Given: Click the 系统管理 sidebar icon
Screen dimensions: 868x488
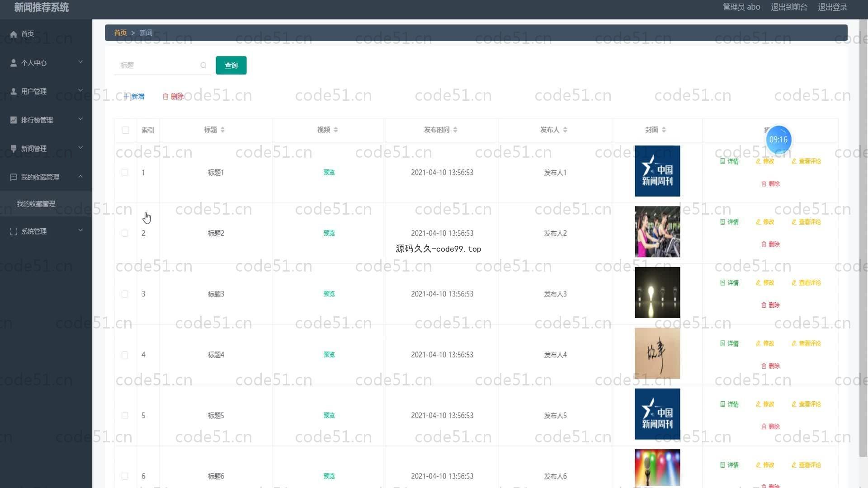Looking at the screenshot, I should pos(14,231).
